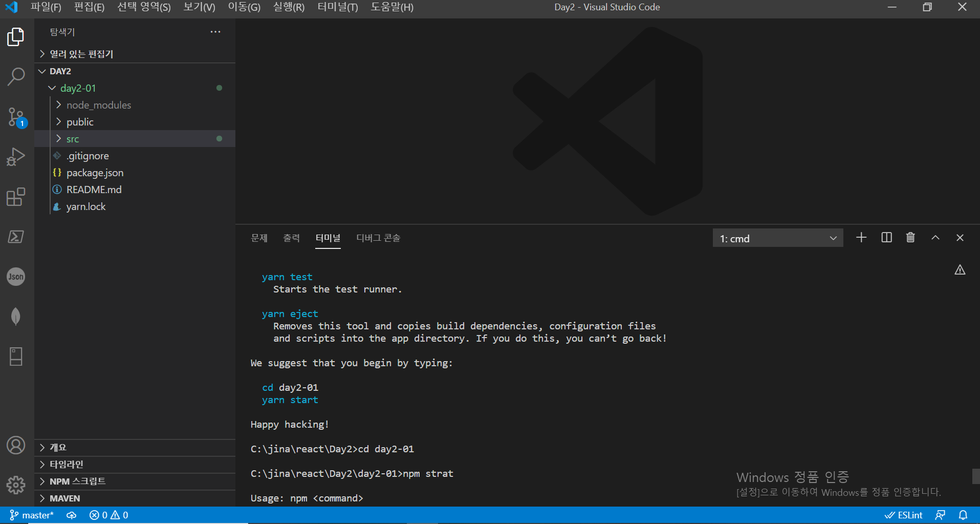Open the Accounts icon

point(16,445)
